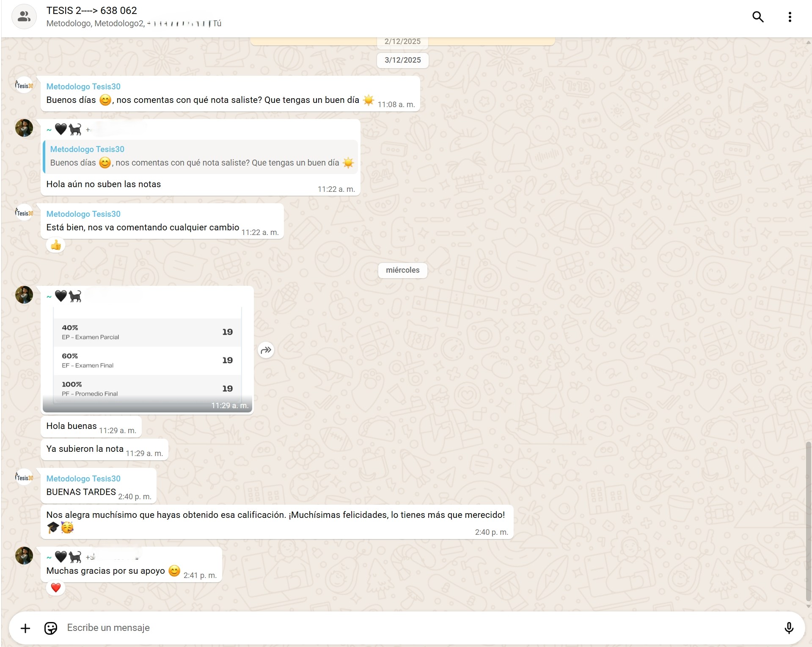
Task: Open student avatar beside the grades image
Action: click(24, 295)
